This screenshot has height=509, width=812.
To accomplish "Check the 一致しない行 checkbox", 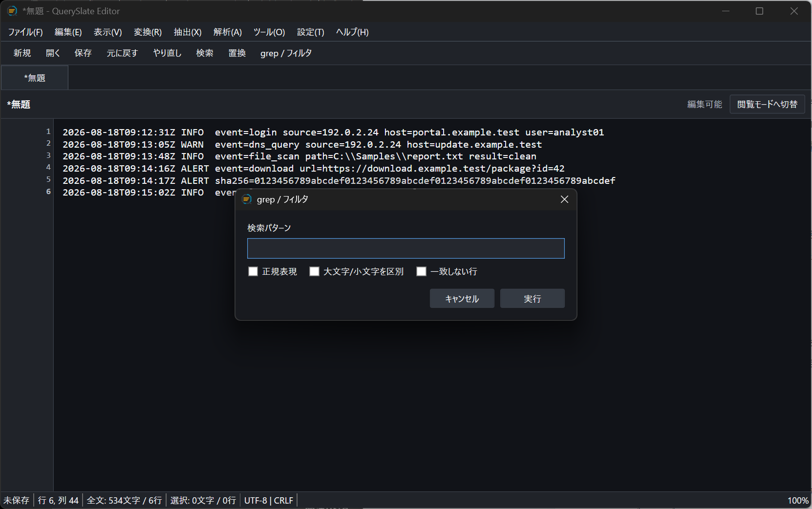I will pos(421,271).
